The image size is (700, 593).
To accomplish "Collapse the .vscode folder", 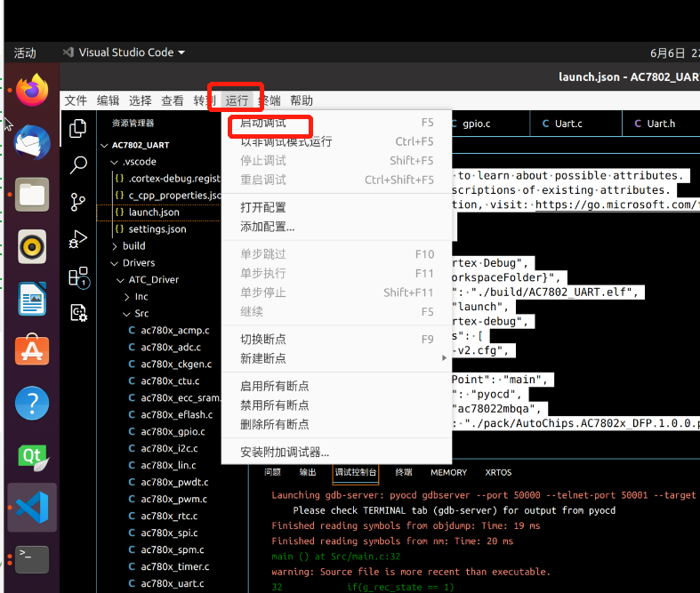I will tap(114, 162).
